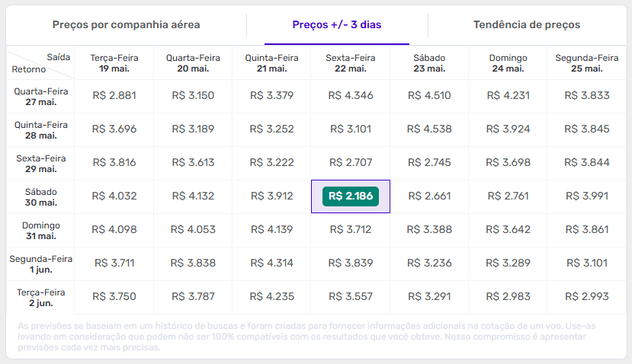The height and width of the screenshot is (364, 632).
Task: Choose the R$ 2.881 fare cell
Action: [114, 96]
